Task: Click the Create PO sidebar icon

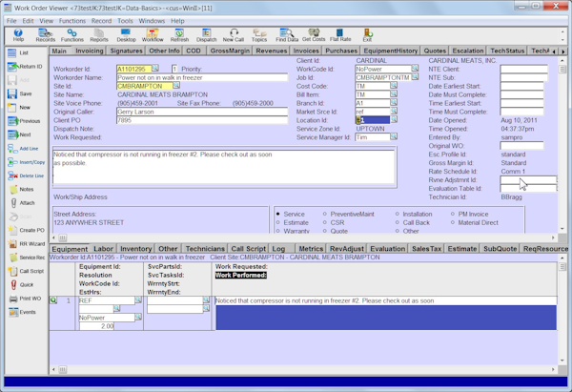Action: (x=27, y=230)
